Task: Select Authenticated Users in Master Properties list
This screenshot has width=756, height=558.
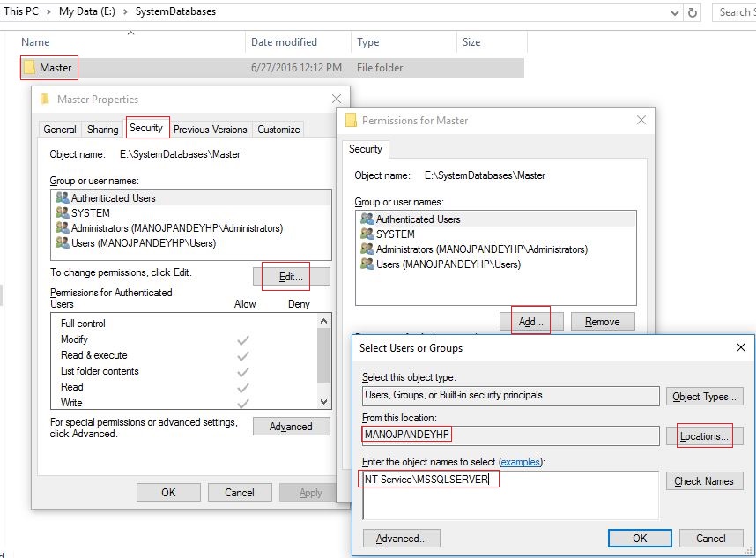Action: coord(191,197)
